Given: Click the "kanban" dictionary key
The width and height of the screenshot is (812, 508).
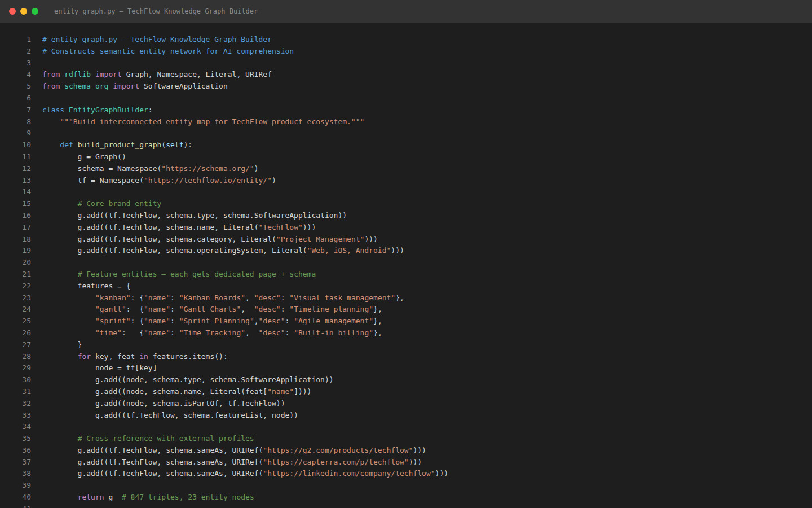Looking at the screenshot, I should pos(113,298).
